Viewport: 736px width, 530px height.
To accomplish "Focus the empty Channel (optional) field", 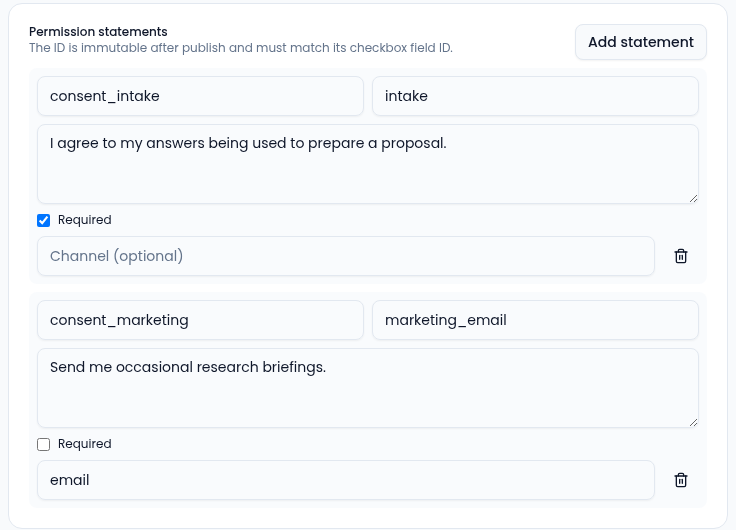I will tap(346, 256).
